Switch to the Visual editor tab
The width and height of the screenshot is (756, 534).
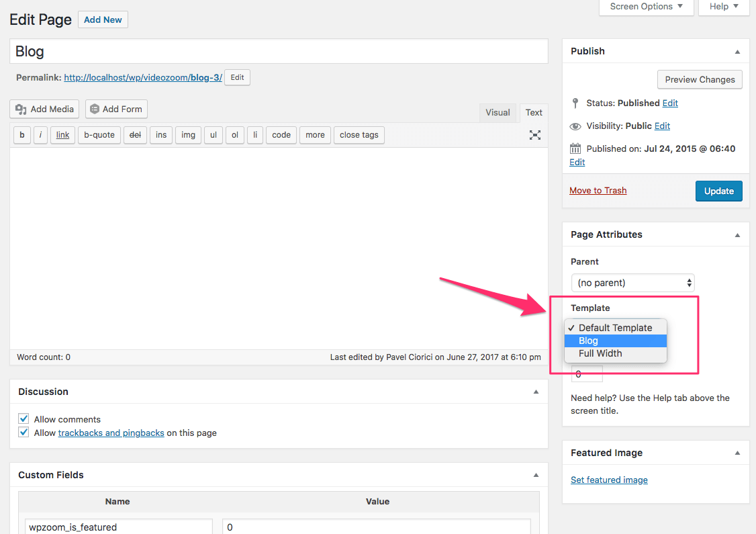click(x=498, y=113)
